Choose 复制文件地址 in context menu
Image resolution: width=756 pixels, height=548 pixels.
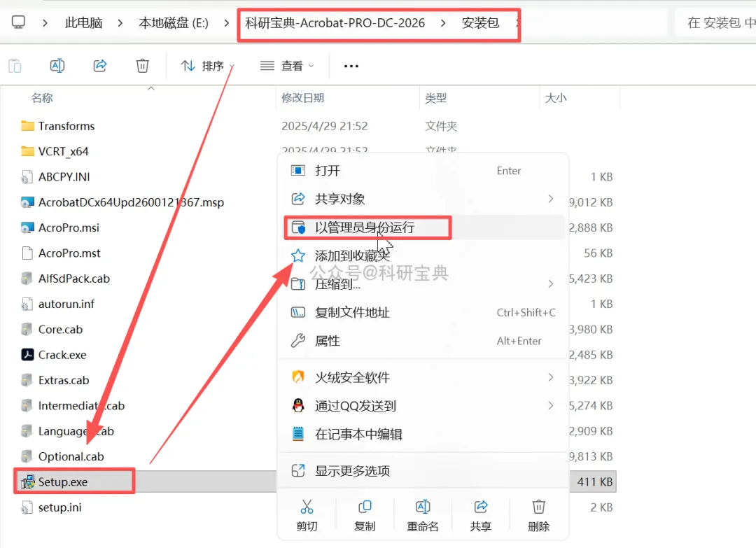point(423,312)
